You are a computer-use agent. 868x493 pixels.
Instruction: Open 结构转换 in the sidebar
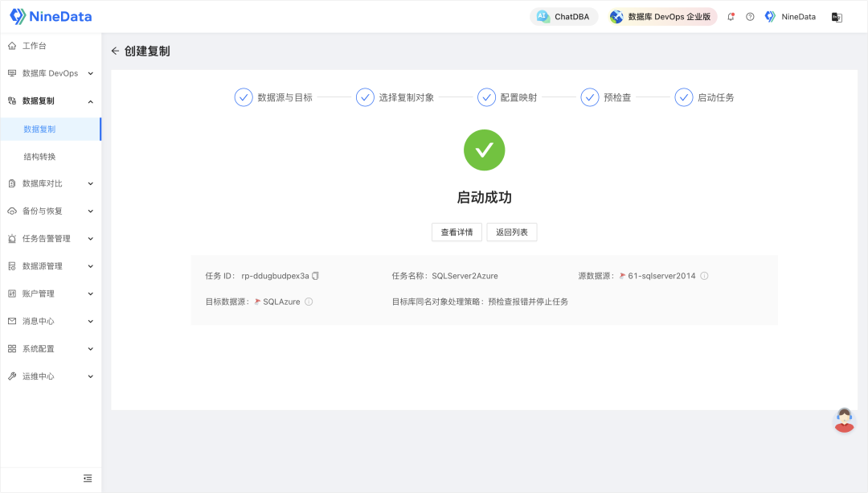(40, 156)
